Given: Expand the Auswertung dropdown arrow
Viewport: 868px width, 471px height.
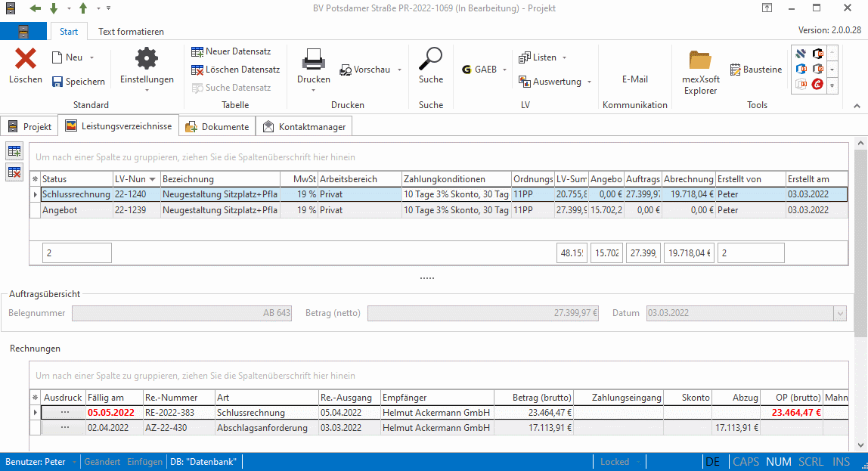Looking at the screenshot, I should pos(589,82).
